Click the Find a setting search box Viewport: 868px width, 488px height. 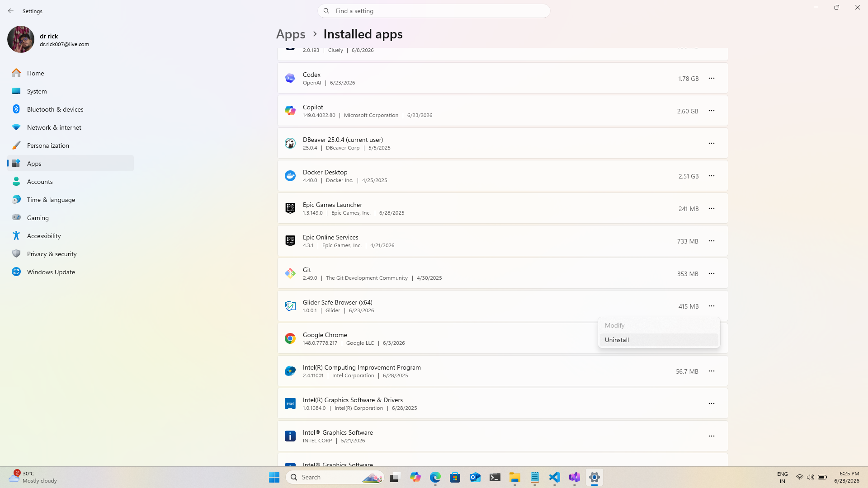434,11
